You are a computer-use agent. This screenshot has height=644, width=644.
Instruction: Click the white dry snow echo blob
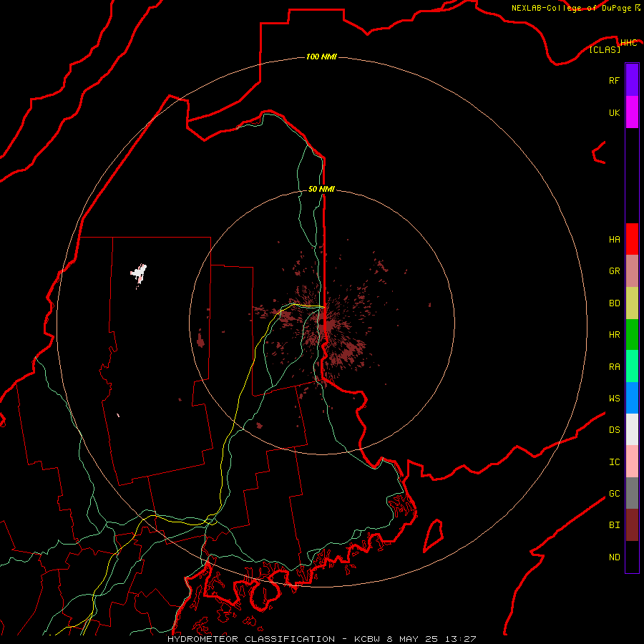140,273
